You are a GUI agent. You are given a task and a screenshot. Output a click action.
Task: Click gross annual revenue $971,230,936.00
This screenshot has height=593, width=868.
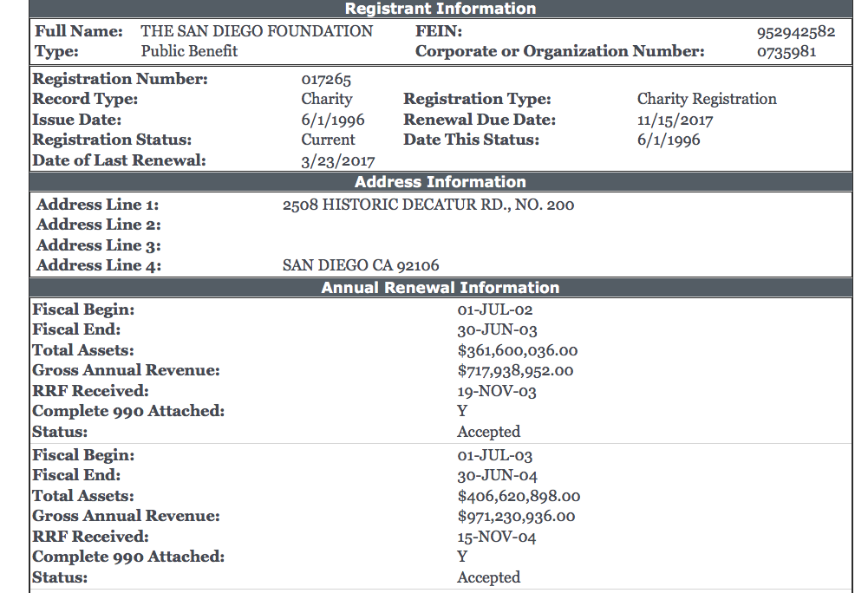coord(516,517)
